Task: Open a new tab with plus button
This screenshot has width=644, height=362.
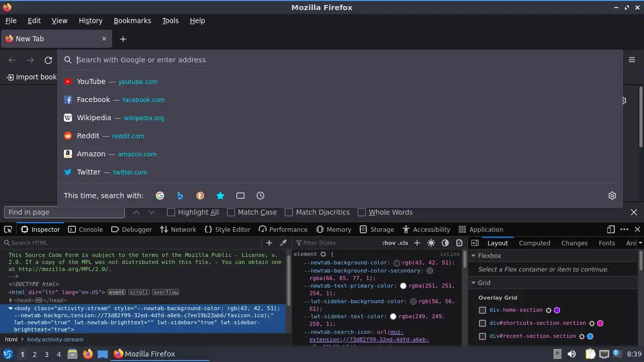Action: (123, 39)
